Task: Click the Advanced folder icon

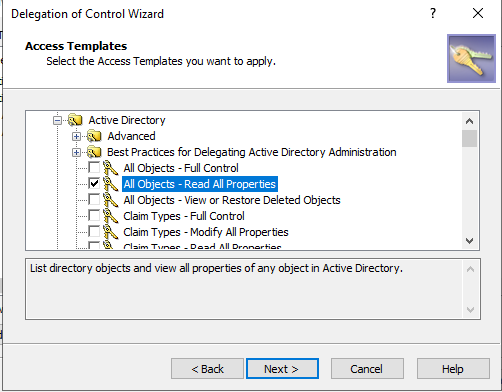Action: [x=94, y=136]
